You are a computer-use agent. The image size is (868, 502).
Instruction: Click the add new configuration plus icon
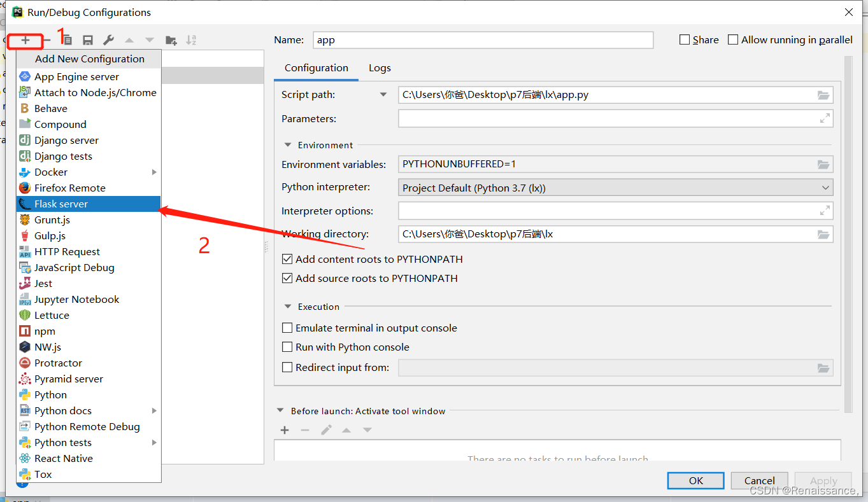25,40
